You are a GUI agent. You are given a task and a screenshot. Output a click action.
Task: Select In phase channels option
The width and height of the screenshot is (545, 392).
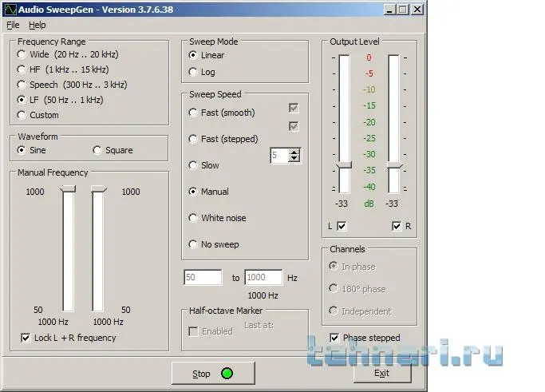(x=352, y=267)
